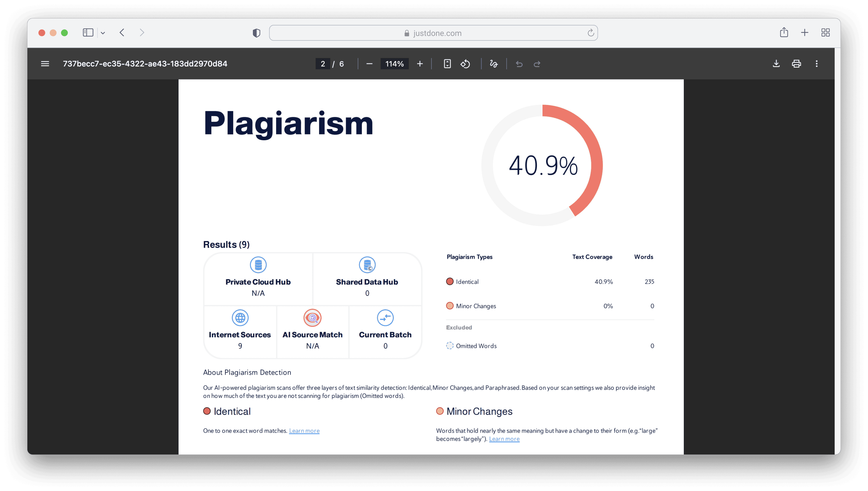Open Safari tab overview grid
The height and width of the screenshot is (491, 868).
(x=825, y=33)
